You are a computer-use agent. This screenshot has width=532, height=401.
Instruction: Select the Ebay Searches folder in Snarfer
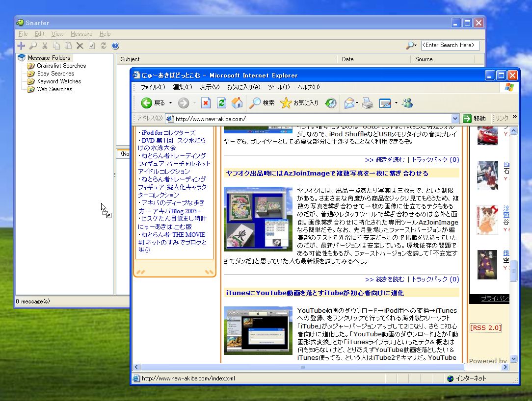[x=55, y=73]
